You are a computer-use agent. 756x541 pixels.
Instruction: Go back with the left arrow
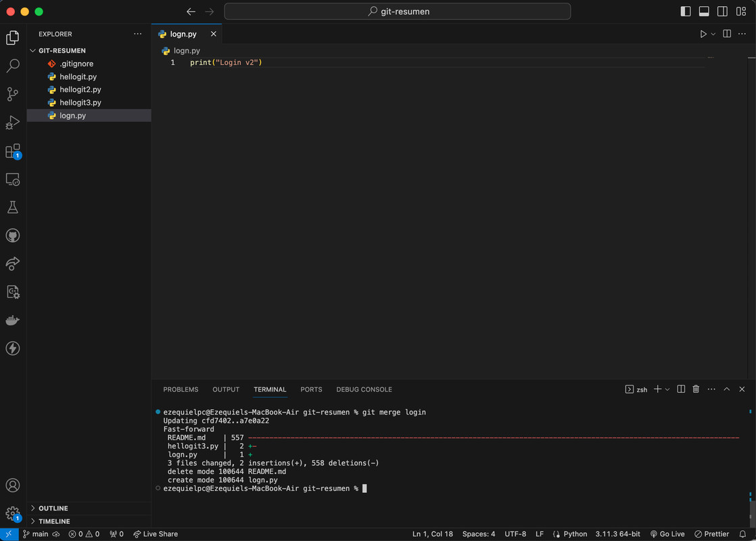[x=191, y=11]
